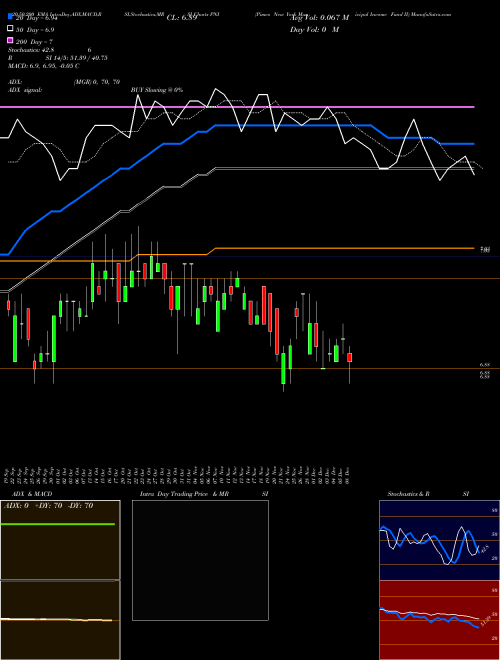This screenshot has height=660, width=500.
Task: Click the 'Day Vol: 0 M' text
Action: [314, 30]
